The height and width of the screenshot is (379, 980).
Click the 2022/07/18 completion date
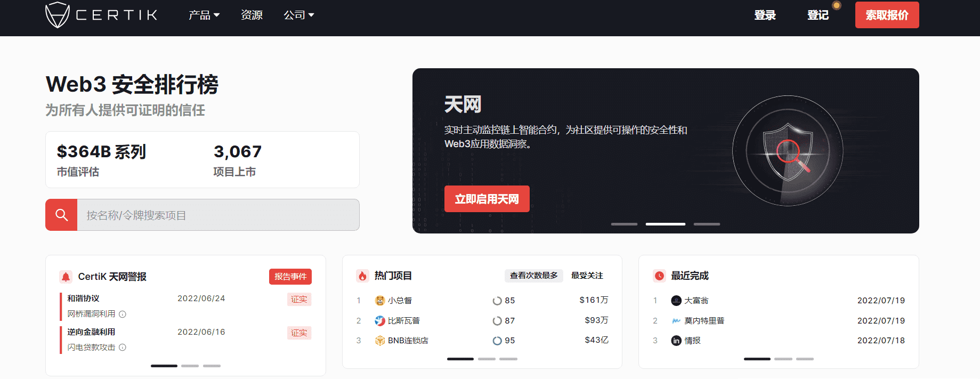point(881,341)
